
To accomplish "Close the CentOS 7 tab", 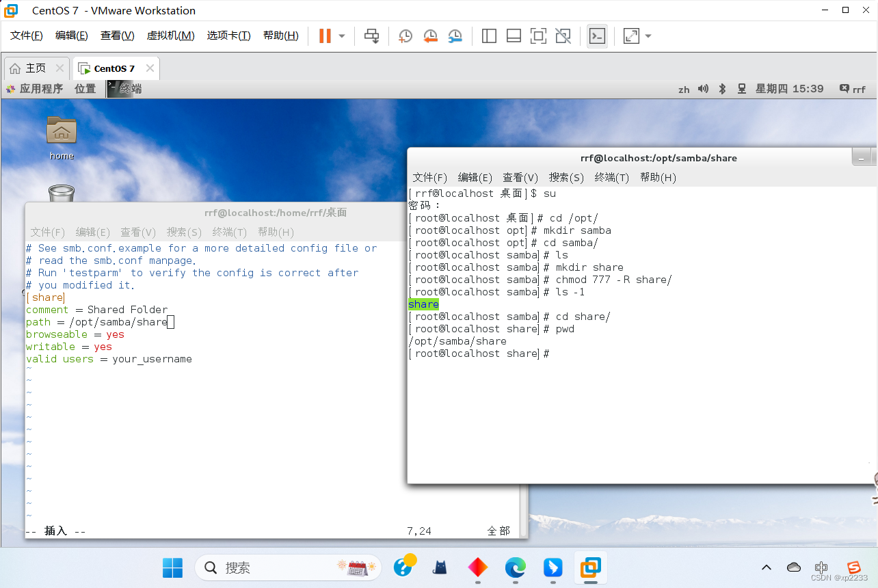I will (150, 68).
